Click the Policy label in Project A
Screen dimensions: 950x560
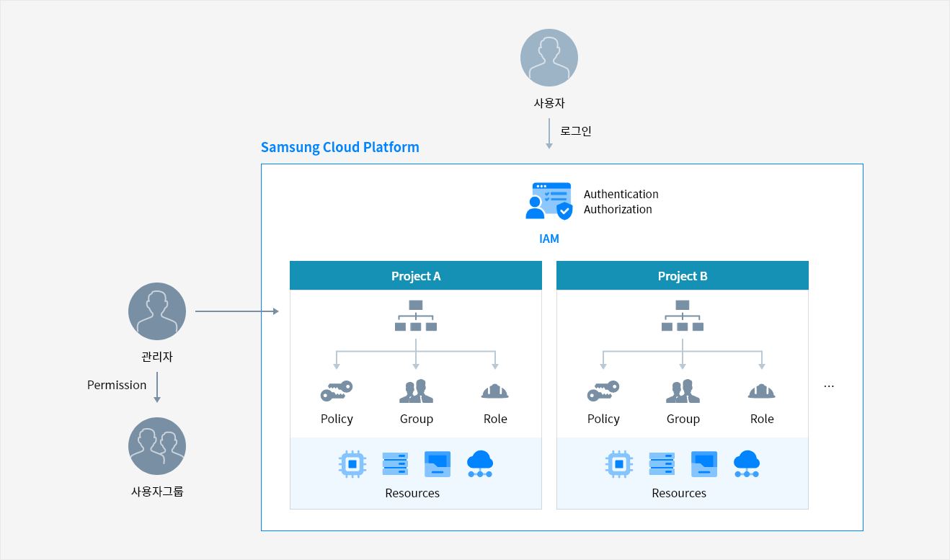tap(337, 419)
